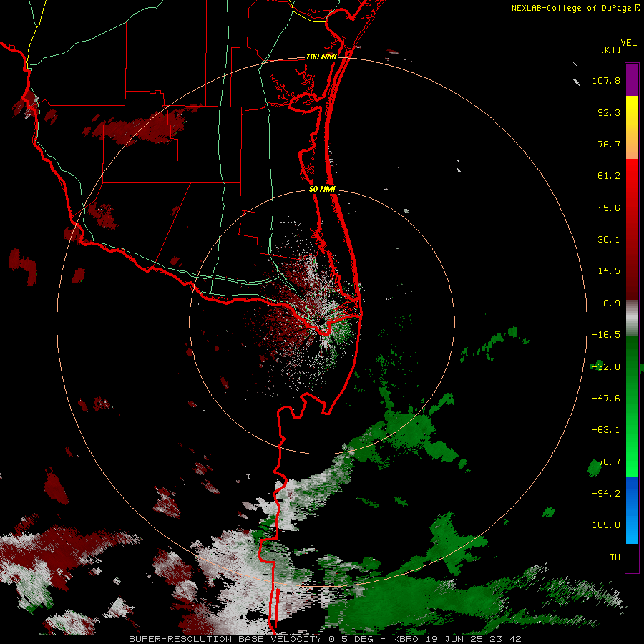Click the 45.6 legend value
The image size is (644, 644).
point(609,208)
